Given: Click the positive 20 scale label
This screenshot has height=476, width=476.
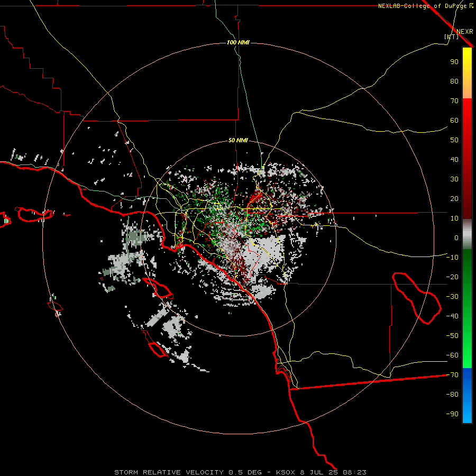Looking at the screenshot, I should point(454,199).
